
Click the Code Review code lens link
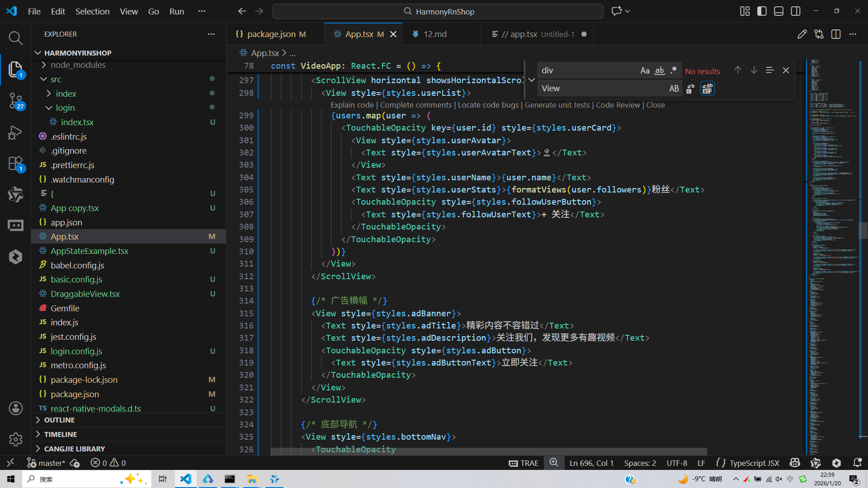(618, 105)
